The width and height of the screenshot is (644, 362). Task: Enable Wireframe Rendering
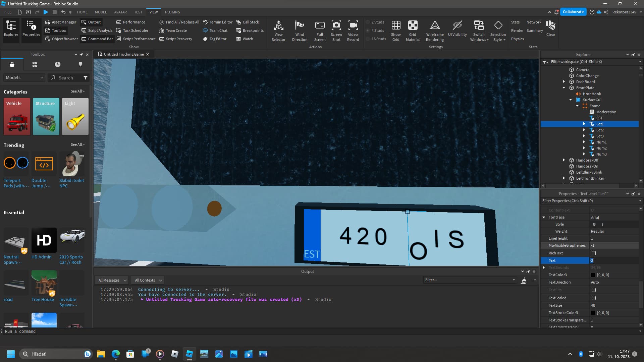pos(435,31)
